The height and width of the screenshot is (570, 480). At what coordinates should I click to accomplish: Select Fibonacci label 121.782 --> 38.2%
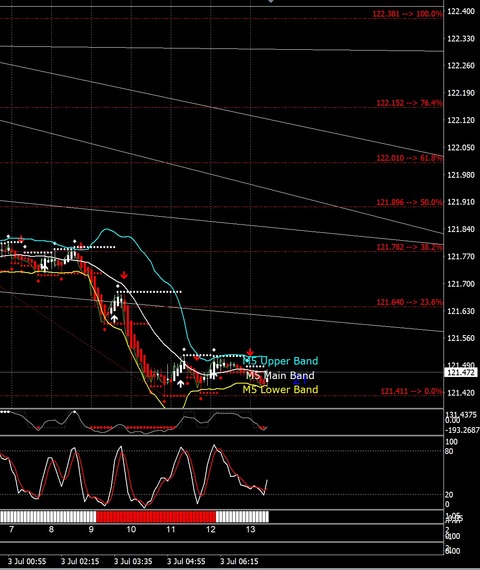[409, 247]
